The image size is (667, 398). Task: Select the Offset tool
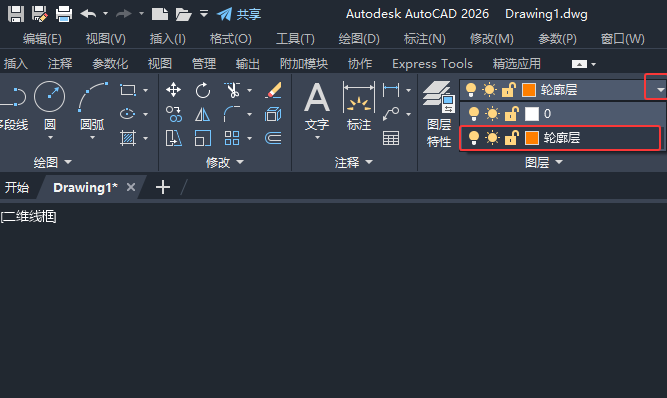(273, 138)
